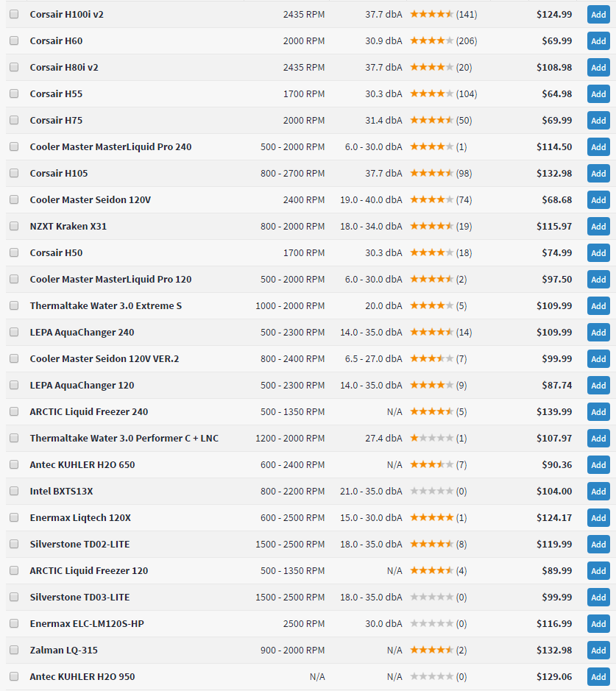616x691 pixels.
Task: Select the Antec KUHLER H2O 950 checkbox
Action: tap(14, 676)
